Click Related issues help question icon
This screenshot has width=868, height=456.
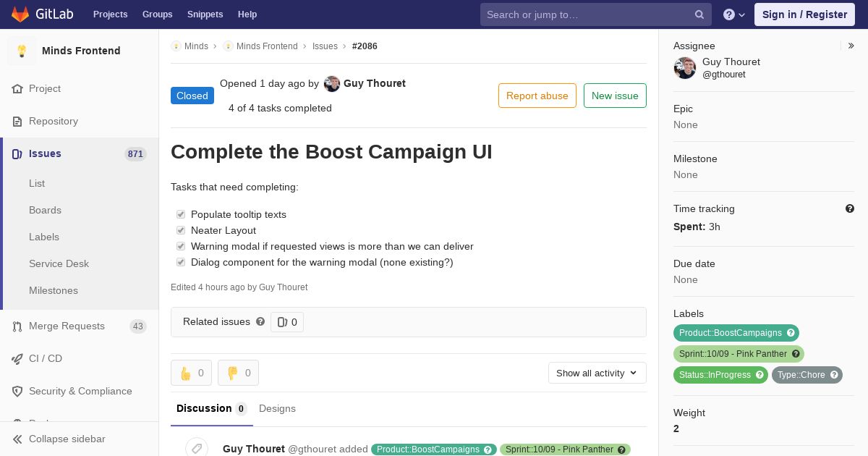[x=260, y=321]
